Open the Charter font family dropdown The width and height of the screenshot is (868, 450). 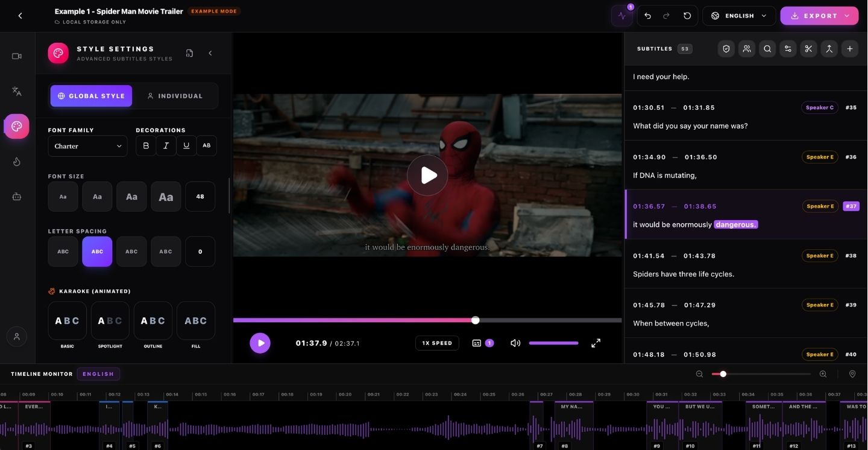87,145
